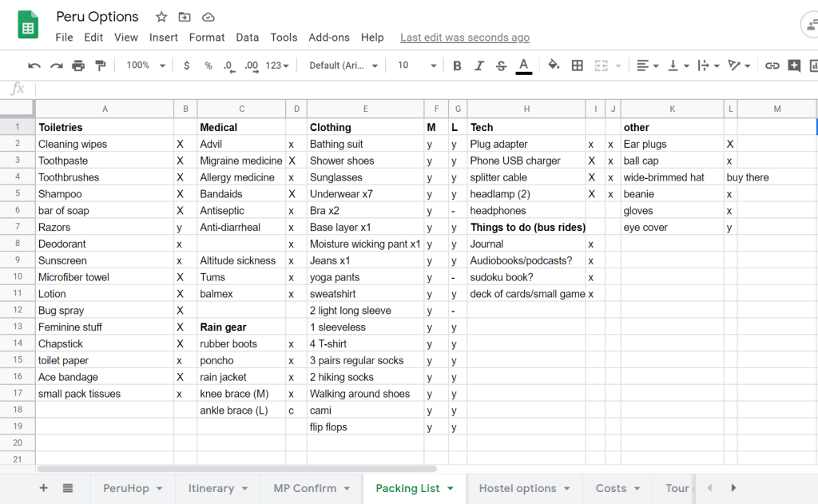
Task: Click the Undo icon in toolbar
Action: (34, 65)
